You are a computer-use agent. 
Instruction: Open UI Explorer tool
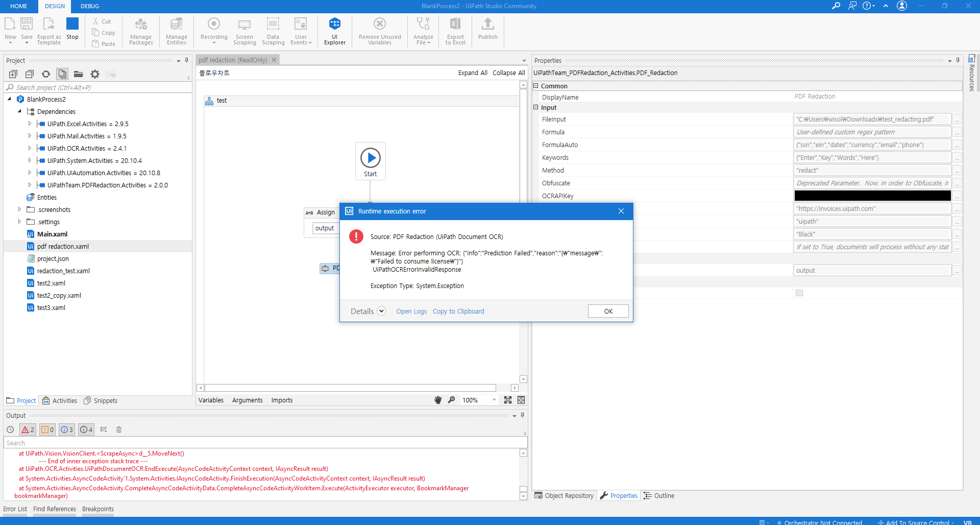point(335,31)
